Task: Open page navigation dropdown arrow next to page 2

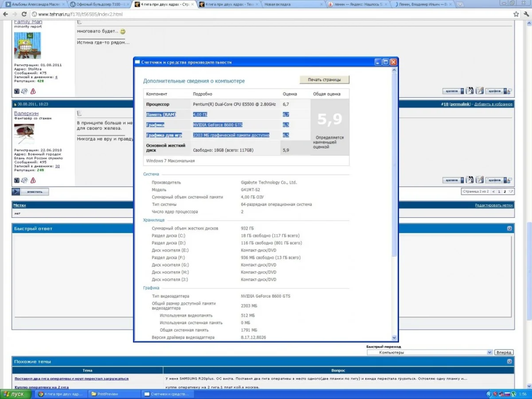Action: pos(511,192)
